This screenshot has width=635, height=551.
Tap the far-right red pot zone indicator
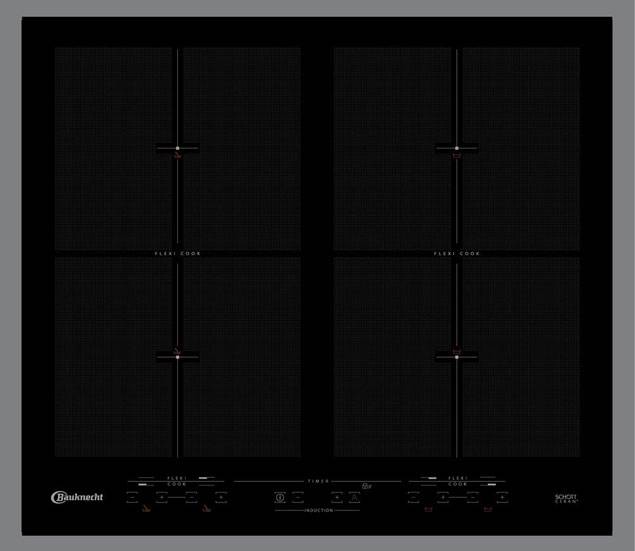(x=487, y=509)
